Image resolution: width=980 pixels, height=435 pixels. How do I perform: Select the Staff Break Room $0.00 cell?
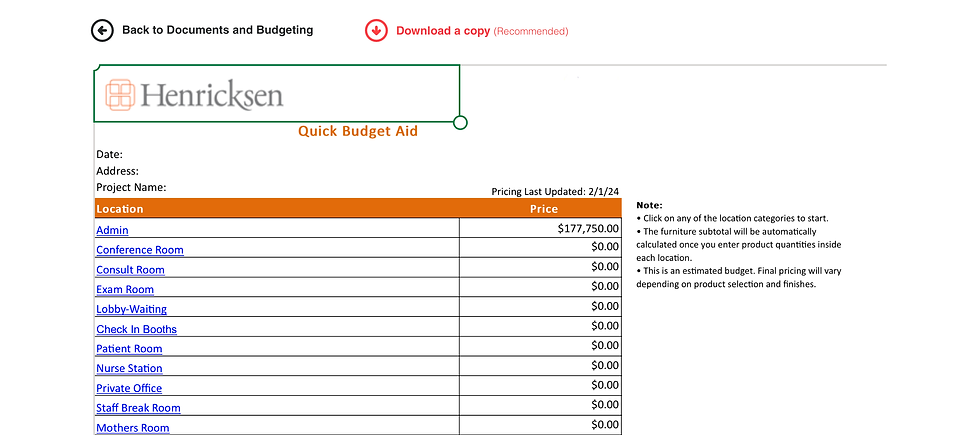541,406
